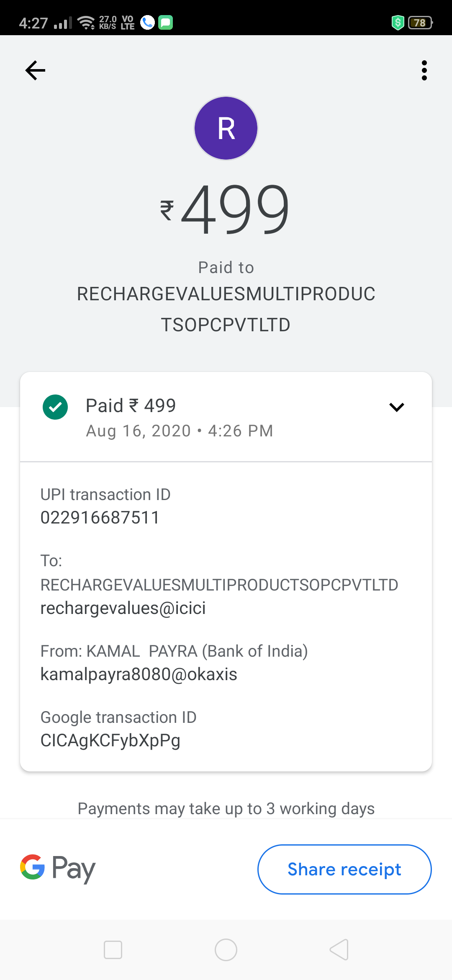Tap the back arrow
Image resolution: width=452 pixels, height=980 pixels.
coord(35,70)
